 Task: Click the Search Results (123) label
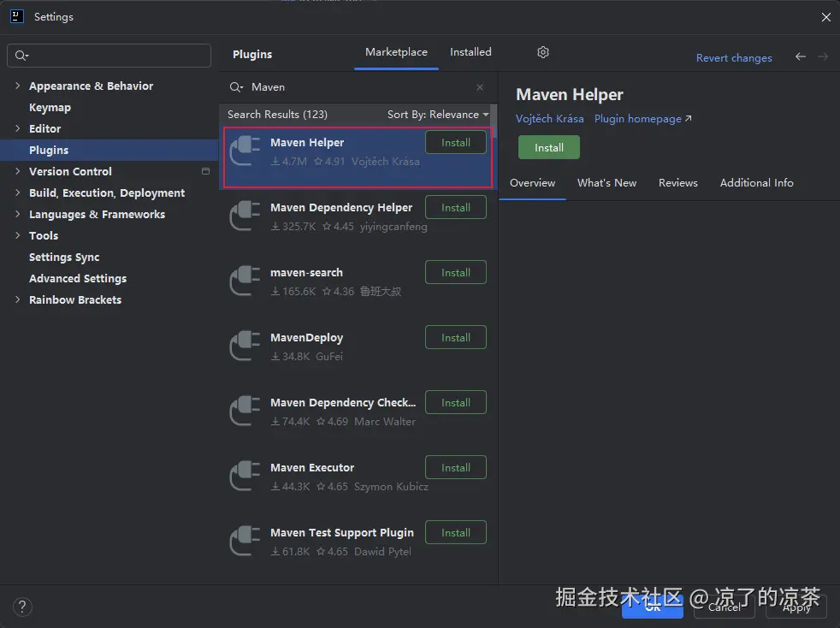coord(277,114)
